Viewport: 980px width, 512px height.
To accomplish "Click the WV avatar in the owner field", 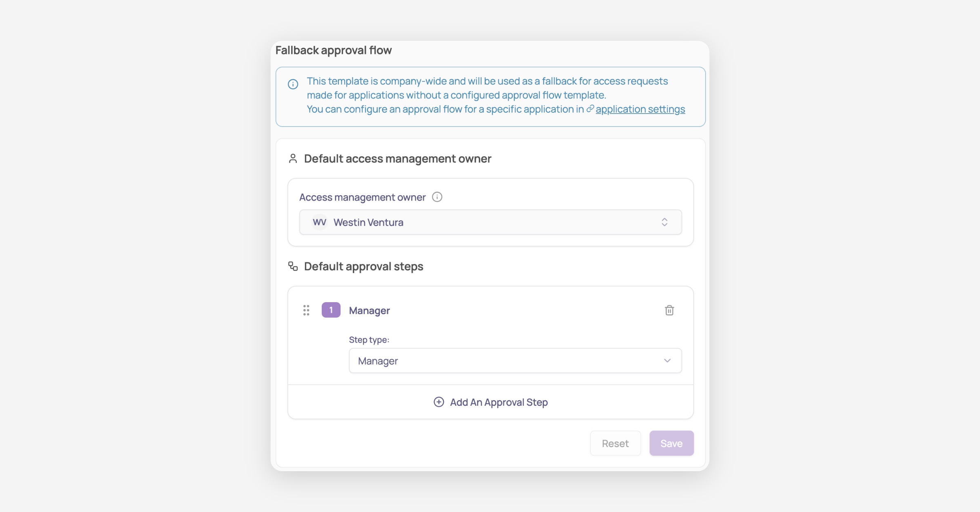I will tap(319, 222).
